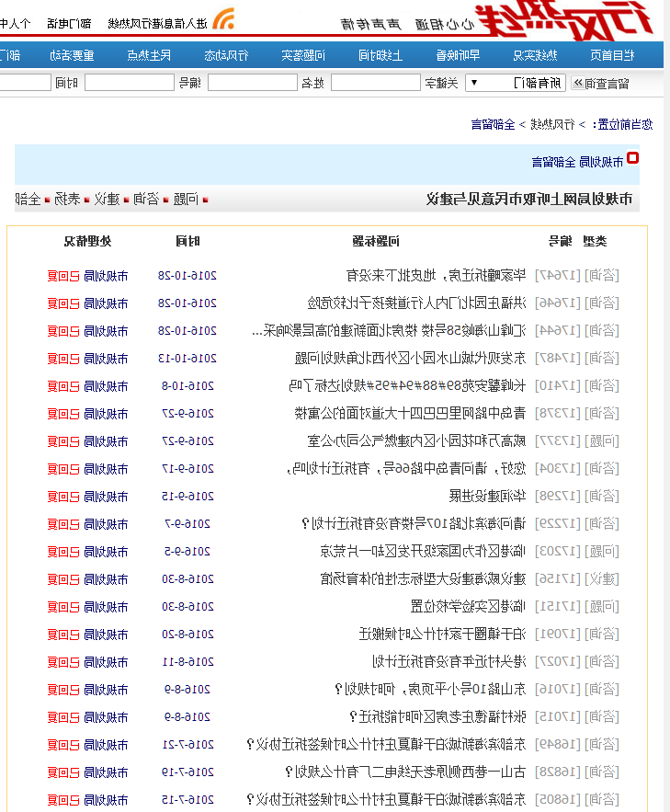The image size is (670, 812).
Task: Click the red square icon beside 市规划局 全部留言
Action: click(632, 158)
